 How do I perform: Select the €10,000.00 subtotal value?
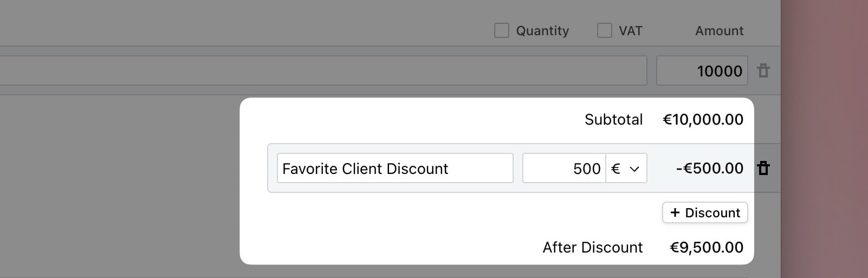tap(703, 120)
